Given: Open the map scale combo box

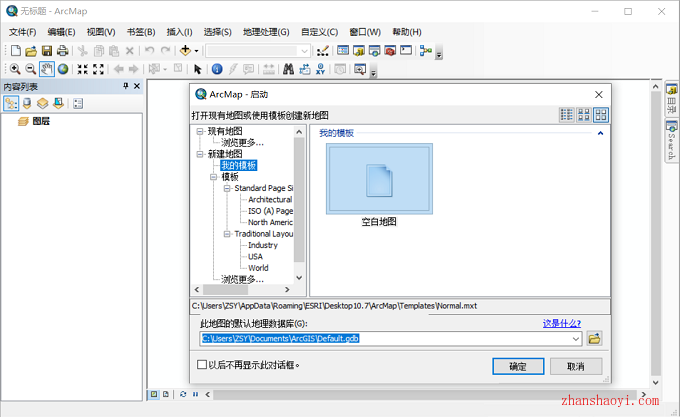Looking at the screenshot, I should coord(258,51).
